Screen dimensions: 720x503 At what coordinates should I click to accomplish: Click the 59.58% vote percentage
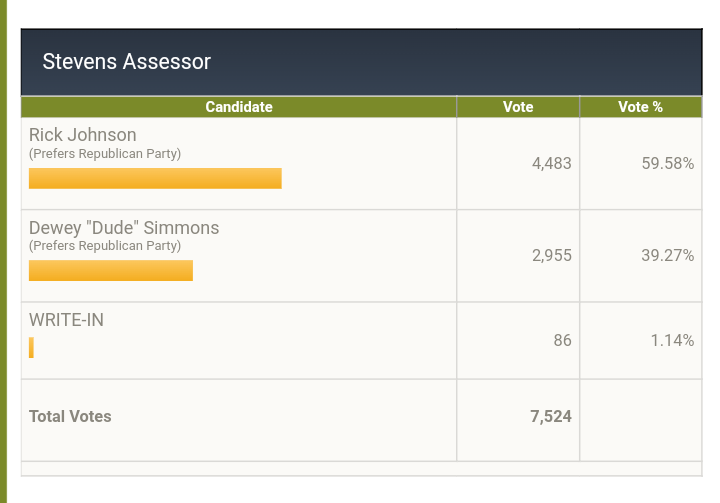668,164
